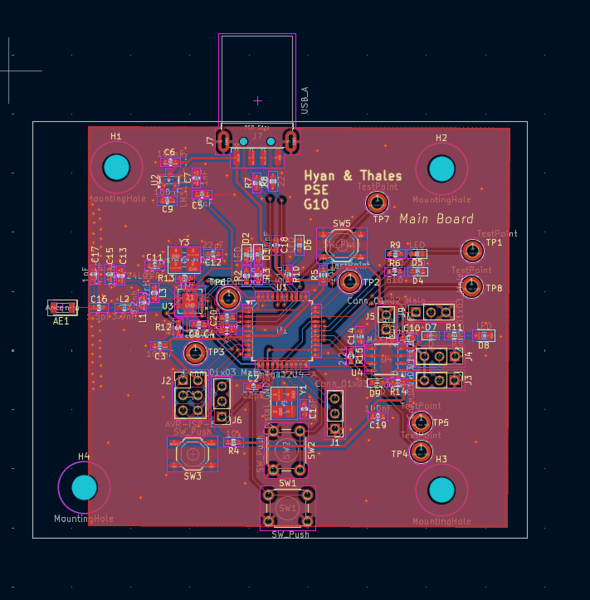
Task: Select LED D4
Action: click(417, 271)
